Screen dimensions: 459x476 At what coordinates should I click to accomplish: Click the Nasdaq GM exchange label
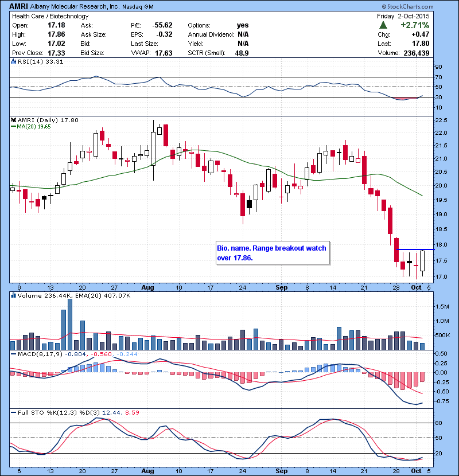(138, 7)
